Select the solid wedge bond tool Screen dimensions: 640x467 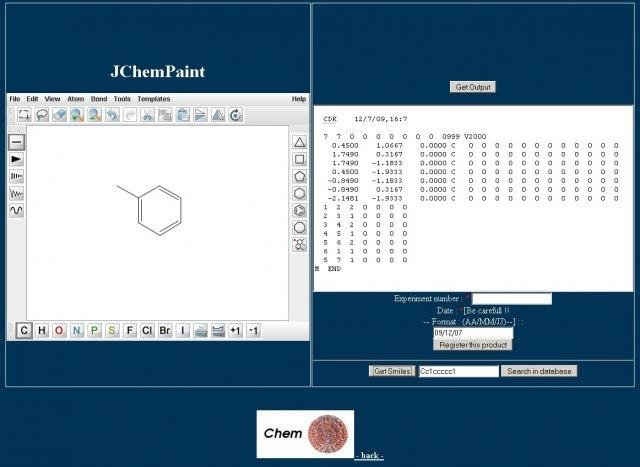pos(16,159)
